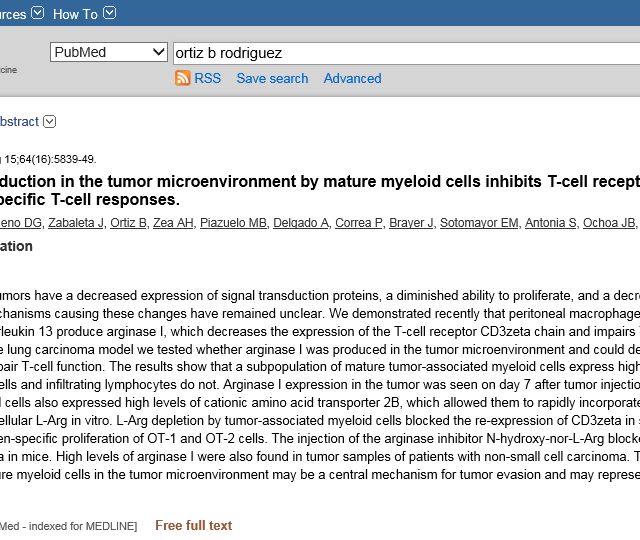Open the PubMed database selector
This screenshot has width=640, height=540.
[109, 52]
